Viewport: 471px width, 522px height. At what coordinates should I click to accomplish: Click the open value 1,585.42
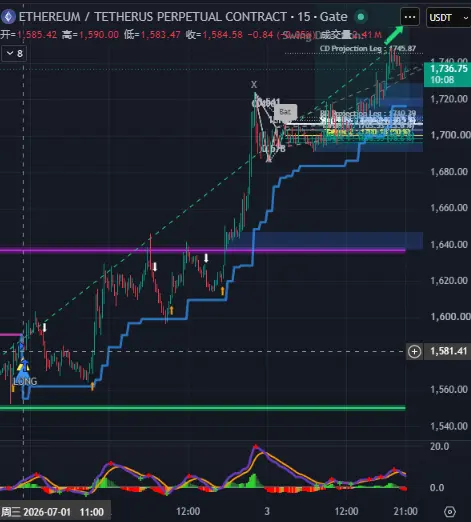(37, 34)
